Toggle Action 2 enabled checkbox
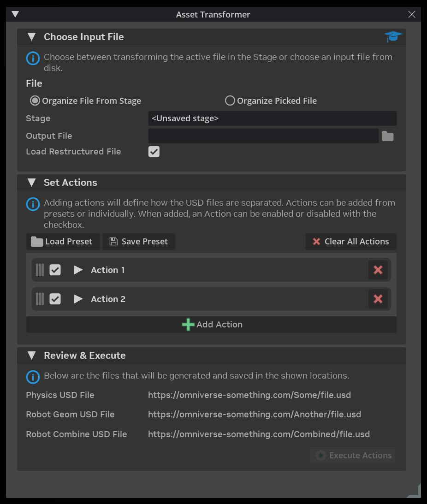The width and height of the screenshot is (427, 504). [x=55, y=299]
